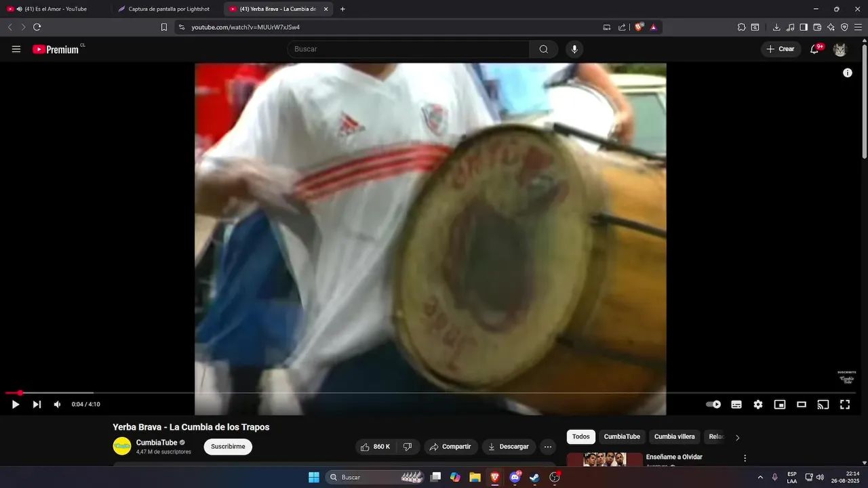The height and width of the screenshot is (488, 868).
Task: Go back in browser history
Action: 9,27
